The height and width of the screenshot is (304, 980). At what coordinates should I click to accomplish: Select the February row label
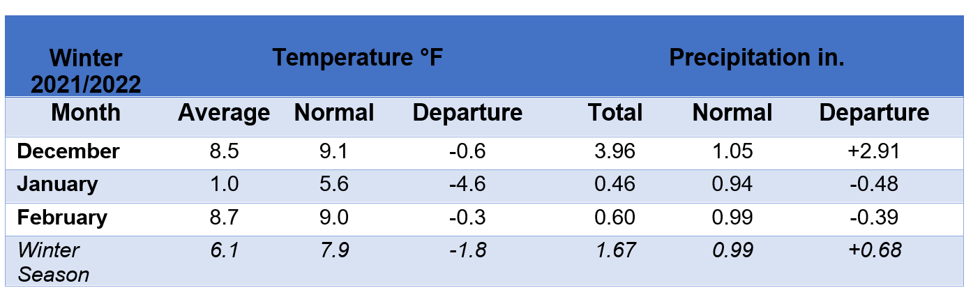(x=62, y=218)
